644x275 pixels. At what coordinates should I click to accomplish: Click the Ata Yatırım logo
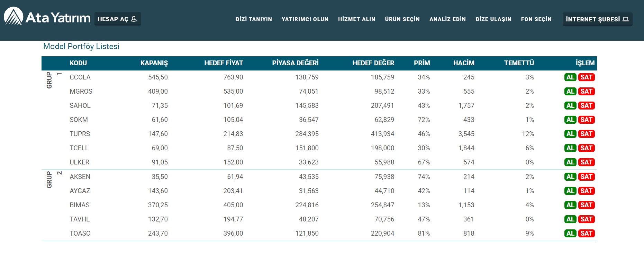click(47, 17)
